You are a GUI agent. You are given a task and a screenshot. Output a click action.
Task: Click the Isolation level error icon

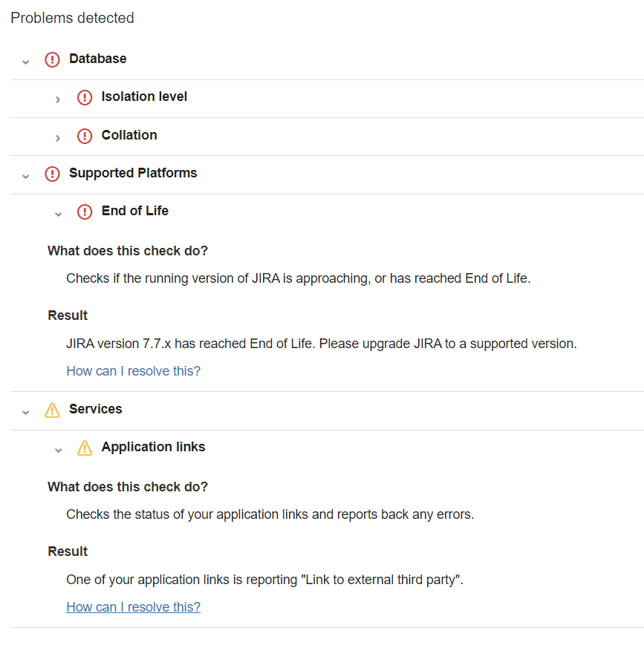point(85,97)
